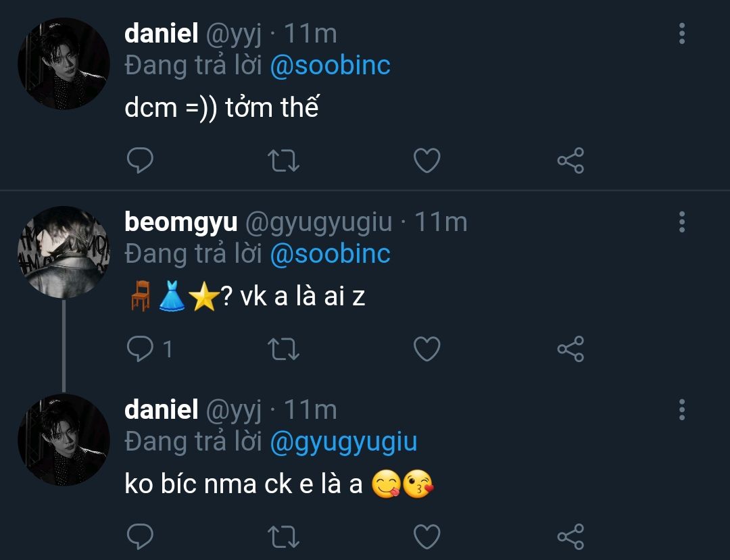Screen dimensions: 730x560
Task: Open more options for daniel's last tweet
Action: (681, 409)
